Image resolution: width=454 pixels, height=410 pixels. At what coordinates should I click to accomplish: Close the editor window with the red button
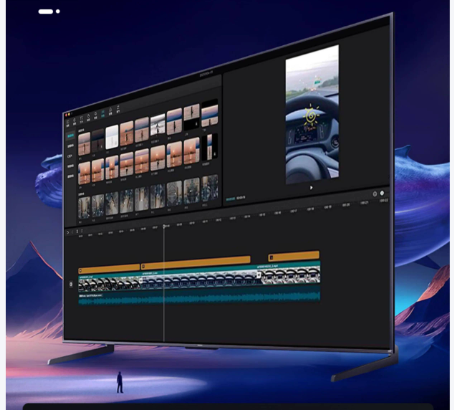[66, 115]
